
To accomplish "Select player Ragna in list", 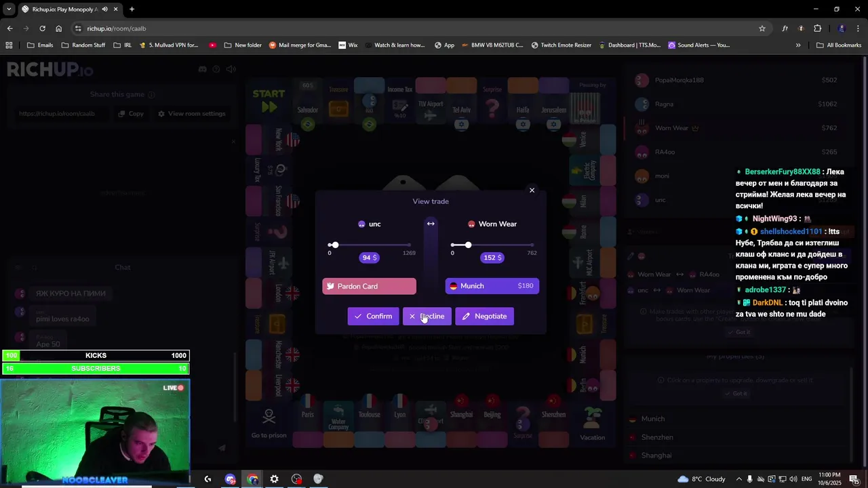I will [736, 104].
